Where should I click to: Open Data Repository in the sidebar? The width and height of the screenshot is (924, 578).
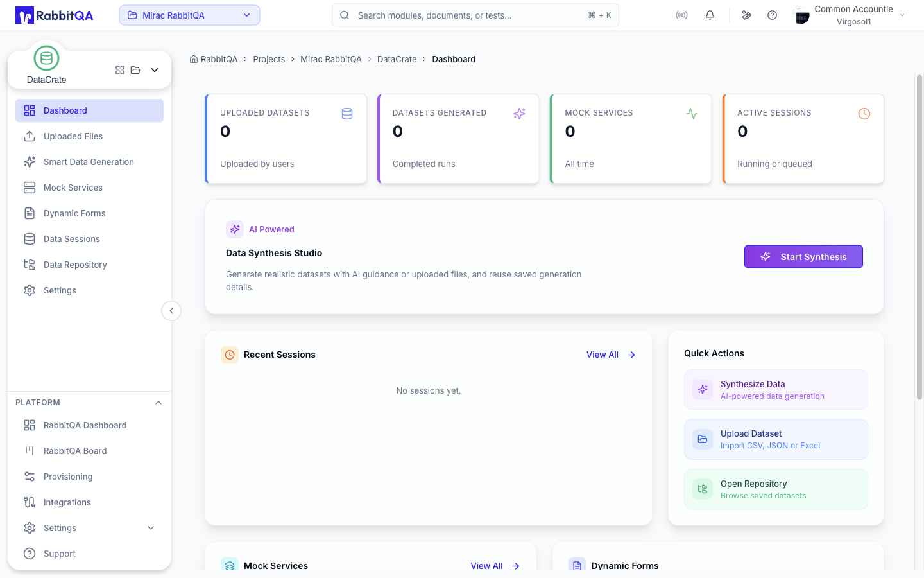[89, 265]
